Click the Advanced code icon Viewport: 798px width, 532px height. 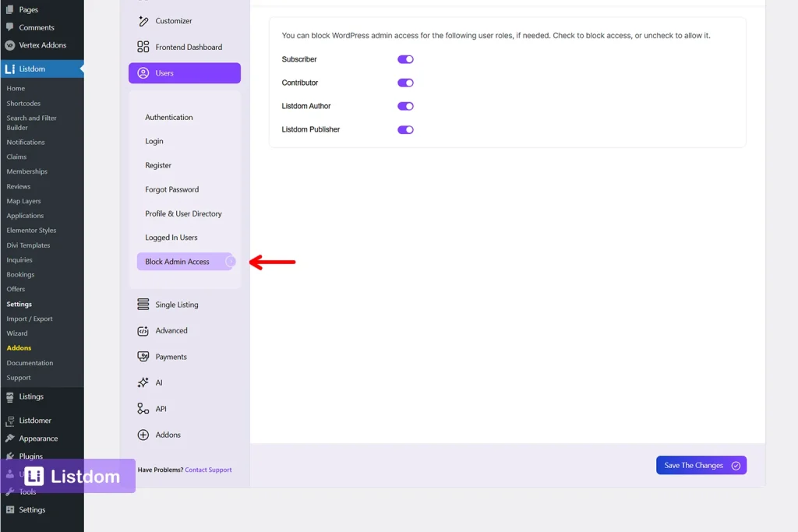pyautogui.click(x=143, y=330)
